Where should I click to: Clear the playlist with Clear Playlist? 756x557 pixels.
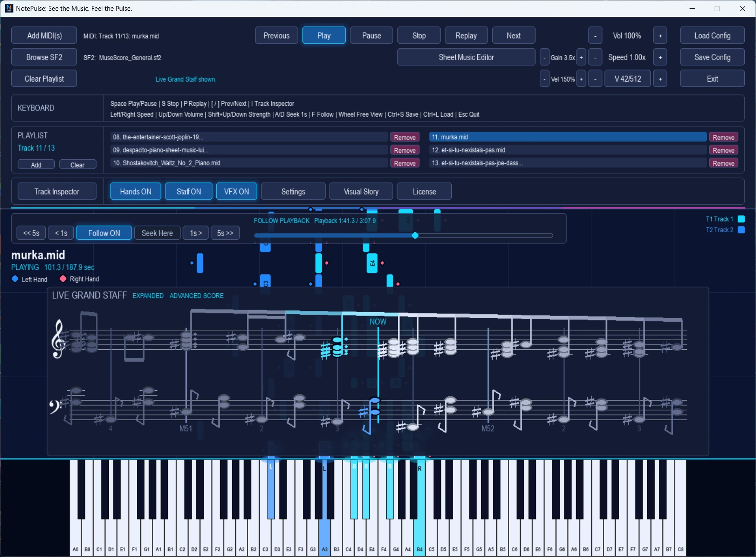[x=44, y=79]
